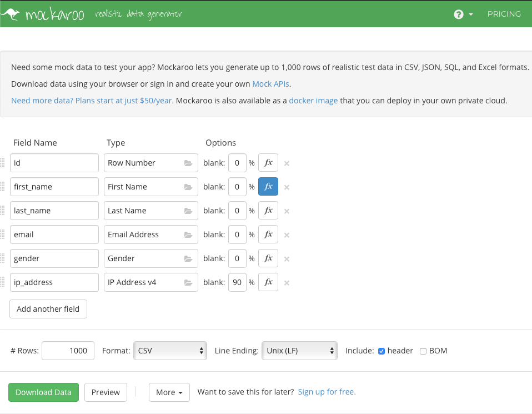
Task: Choose type for gender field
Action: point(151,258)
